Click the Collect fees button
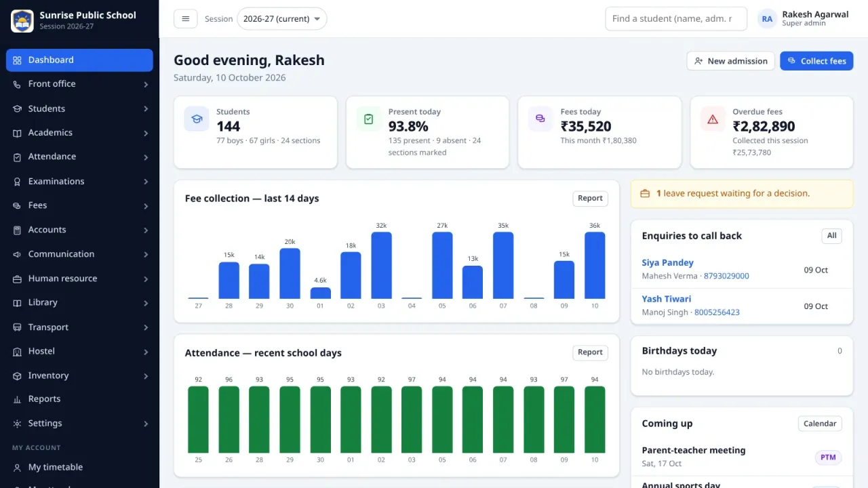The width and height of the screenshot is (868, 488). tap(816, 61)
